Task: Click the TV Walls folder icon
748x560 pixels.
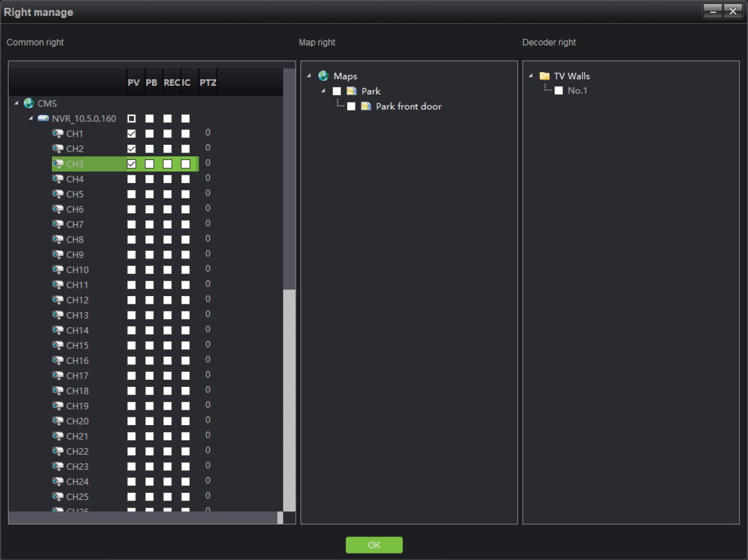Action: tap(544, 76)
